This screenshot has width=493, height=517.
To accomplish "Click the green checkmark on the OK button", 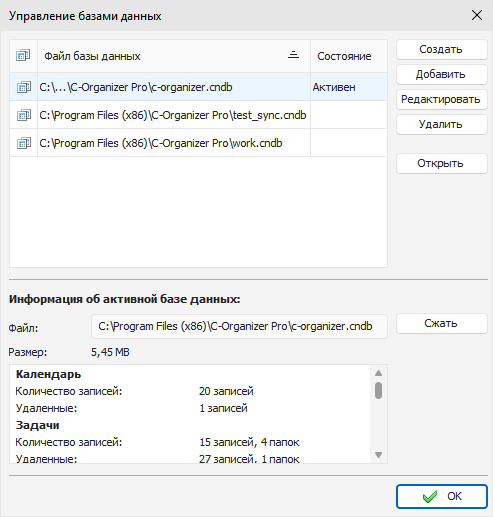I will click(x=430, y=496).
